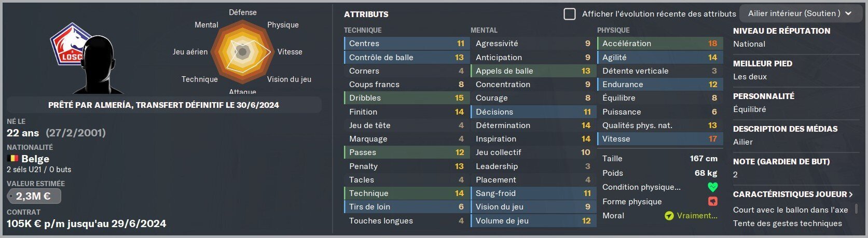Click the Vraiment... moral status link
The width and height of the screenshot is (868, 238).
(697, 216)
